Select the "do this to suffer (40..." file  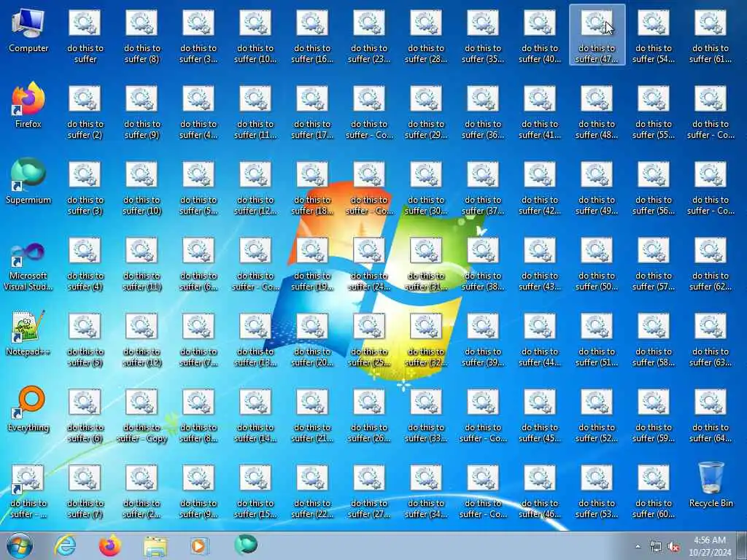(x=540, y=36)
